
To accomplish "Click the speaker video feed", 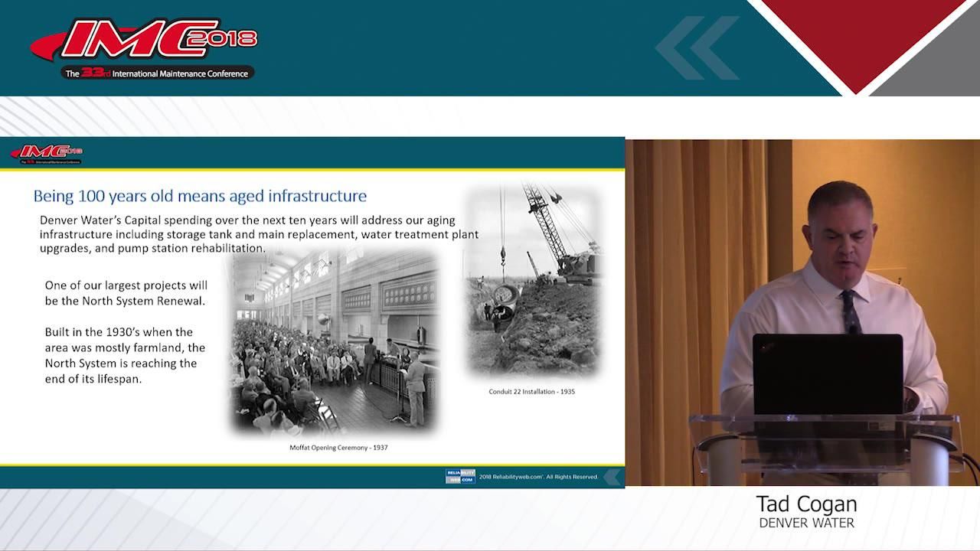I will coord(802,312).
